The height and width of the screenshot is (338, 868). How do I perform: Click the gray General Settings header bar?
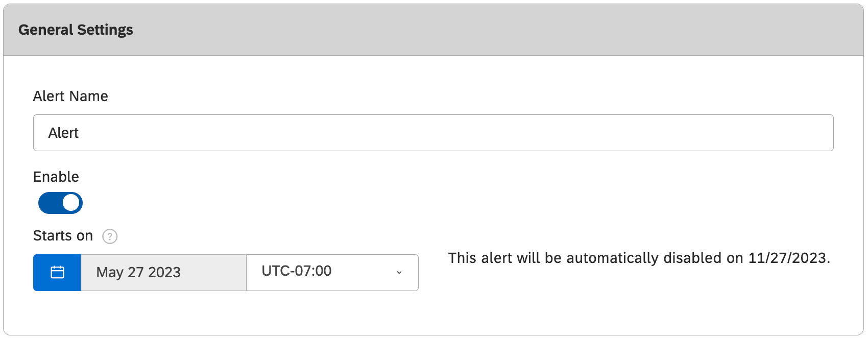(x=460, y=30)
